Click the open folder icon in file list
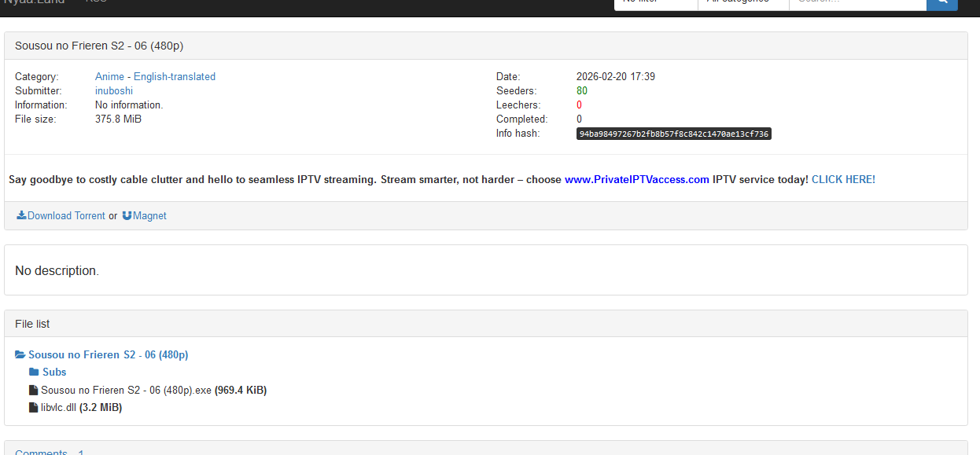This screenshot has height=455, width=980. (x=20, y=355)
